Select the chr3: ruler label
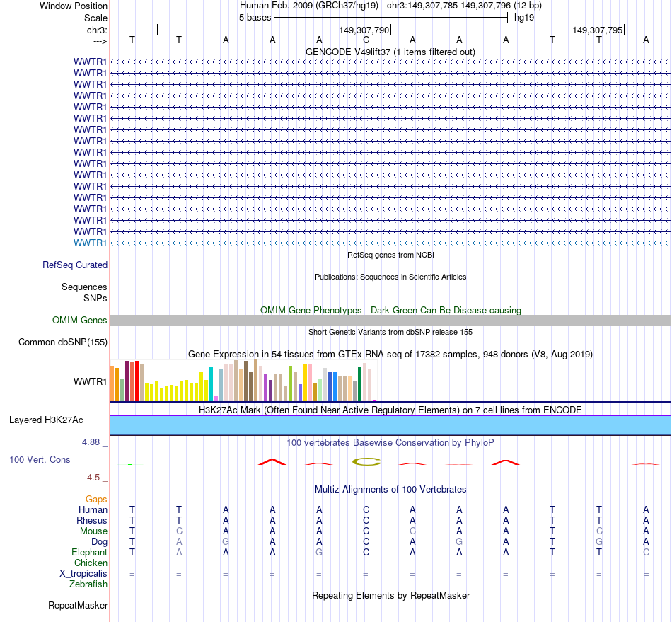 click(97, 30)
